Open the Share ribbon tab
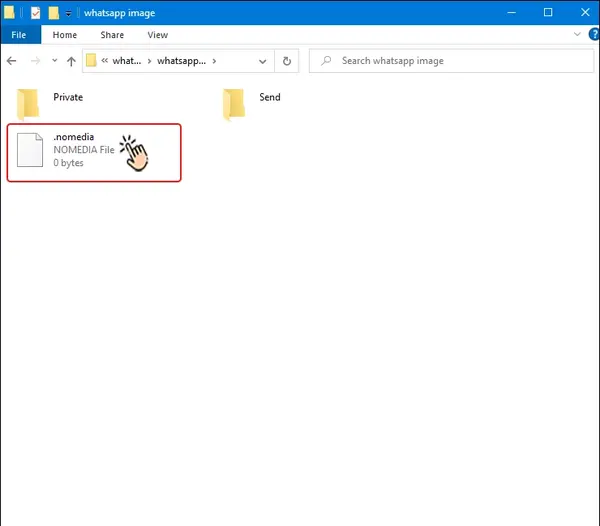Image resolution: width=600 pixels, height=526 pixels. click(112, 35)
